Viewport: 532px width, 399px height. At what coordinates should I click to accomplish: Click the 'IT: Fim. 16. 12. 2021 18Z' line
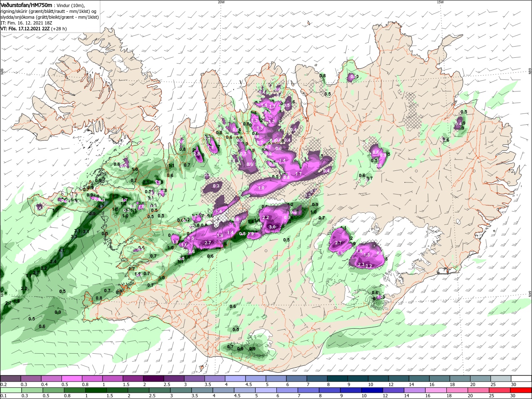tap(26, 23)
